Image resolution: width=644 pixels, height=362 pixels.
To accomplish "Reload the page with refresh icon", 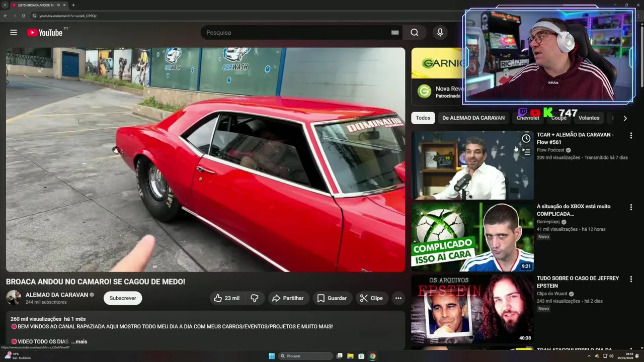I will tap(23, 16).
